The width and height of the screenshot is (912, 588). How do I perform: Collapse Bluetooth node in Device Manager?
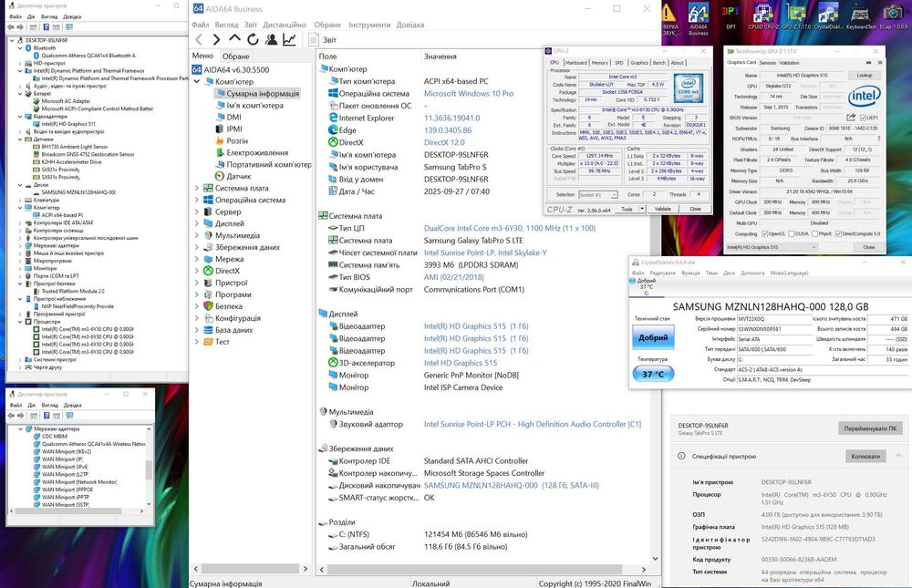20,48
